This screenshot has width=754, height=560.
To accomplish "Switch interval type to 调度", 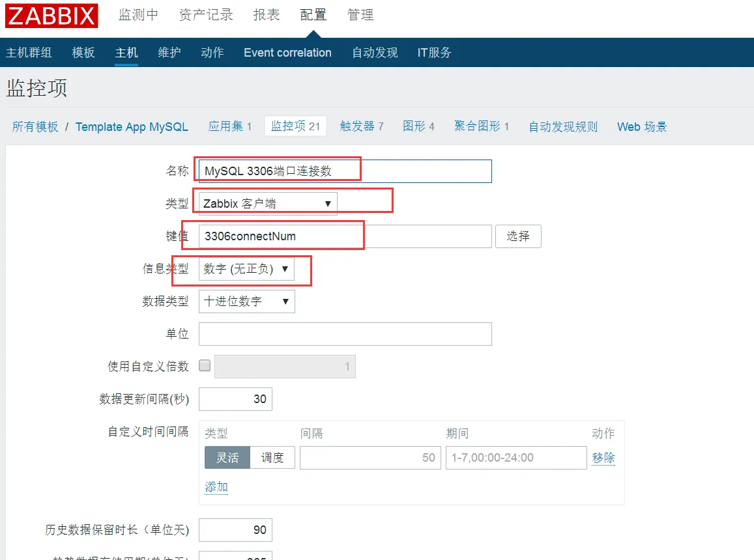I will [x=272, y=458].
